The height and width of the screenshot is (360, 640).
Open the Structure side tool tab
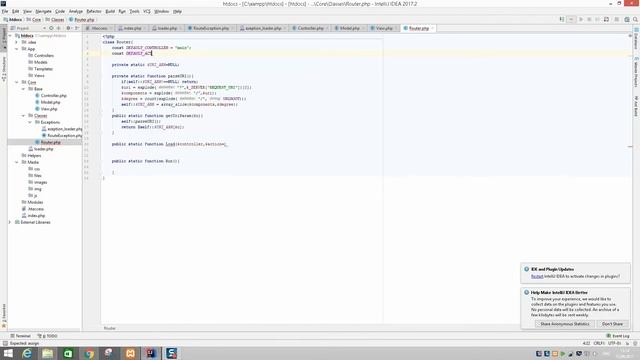pos(4,69)
